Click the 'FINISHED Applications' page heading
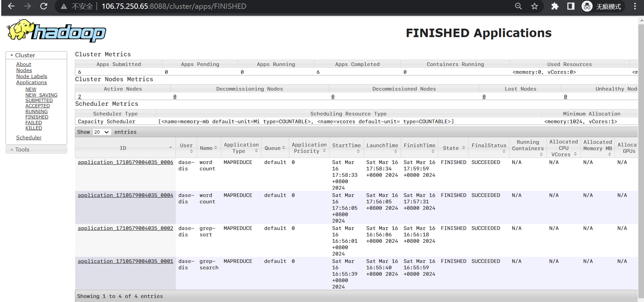 pos(478,33)
